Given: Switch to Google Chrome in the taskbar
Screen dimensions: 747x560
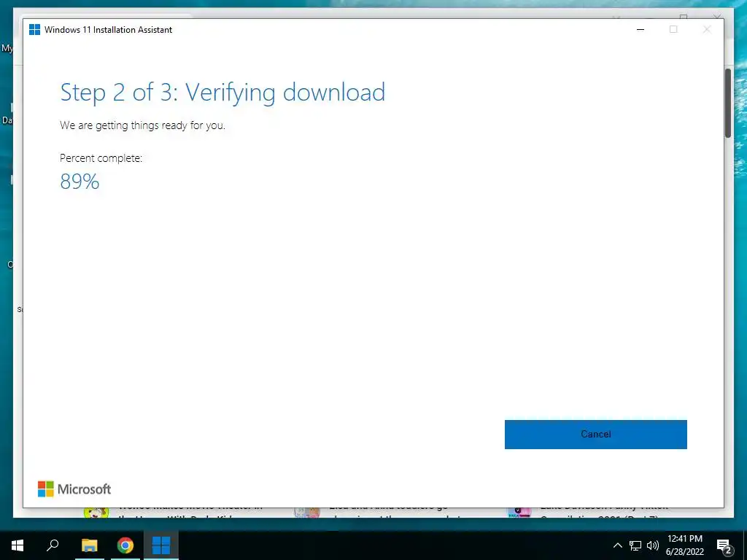Looking at the screenshot, I should [125, 545].
